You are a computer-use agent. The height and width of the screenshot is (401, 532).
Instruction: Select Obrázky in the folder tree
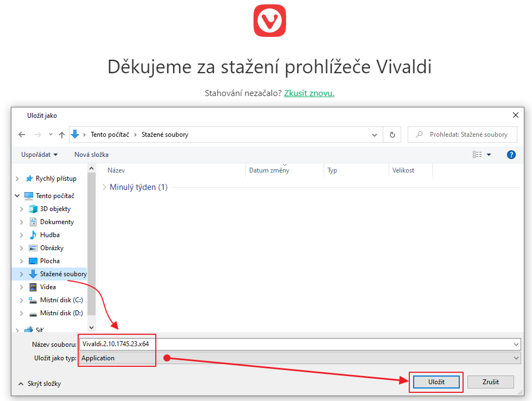(52, 248)
